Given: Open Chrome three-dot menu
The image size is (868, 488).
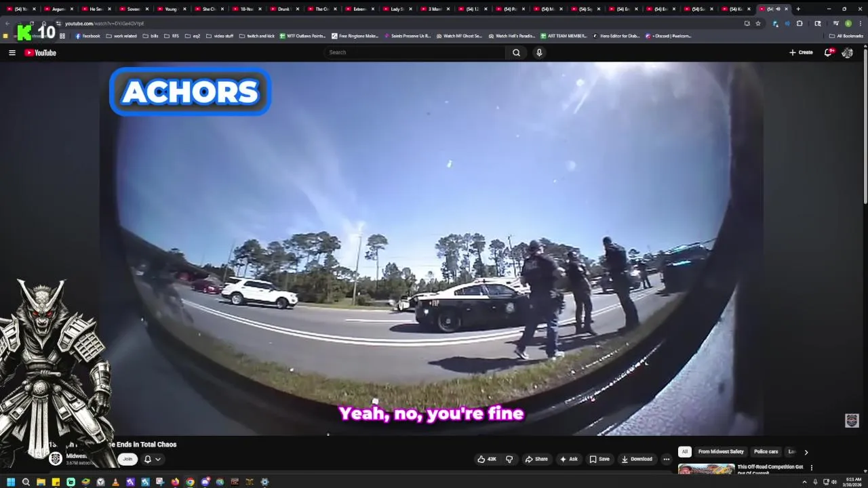Looking at the screenshot, I should pos(861,23).
